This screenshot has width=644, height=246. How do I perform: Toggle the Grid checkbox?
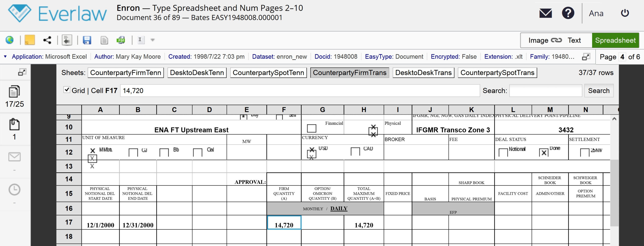(67, 90)
